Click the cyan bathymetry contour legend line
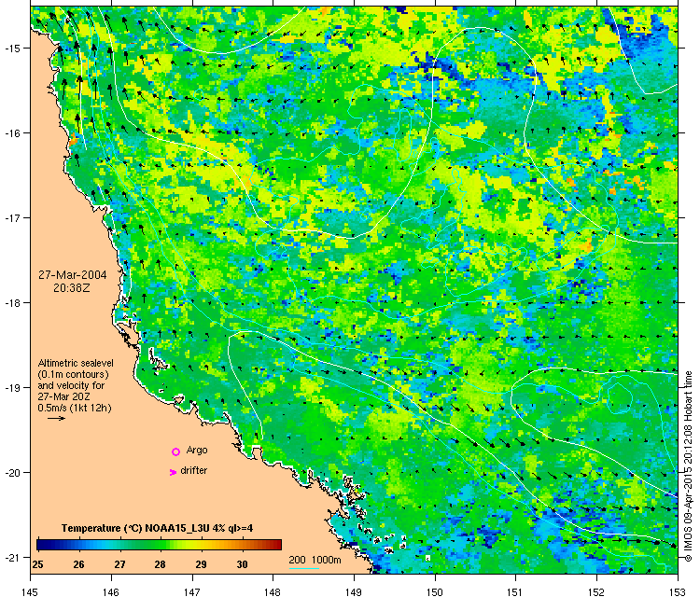Screen dimensions: 700x597 tap(303, 568)
